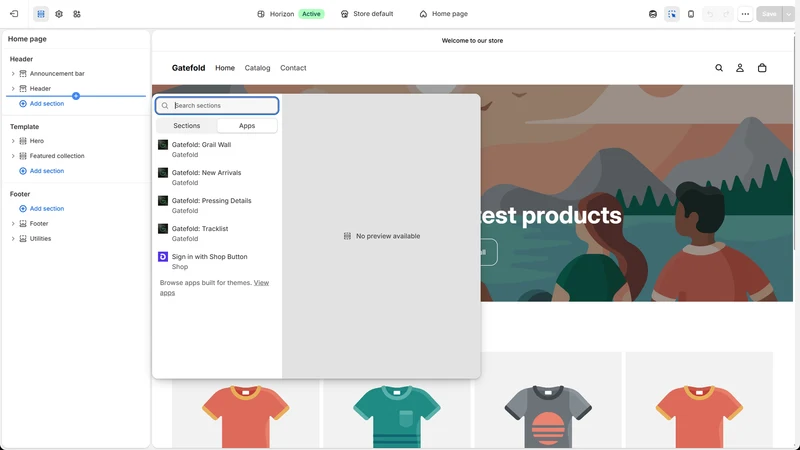This screenshot has width=800, height=450.
Task: Switch to the Sections tab
Action: [x=187, y=126]
